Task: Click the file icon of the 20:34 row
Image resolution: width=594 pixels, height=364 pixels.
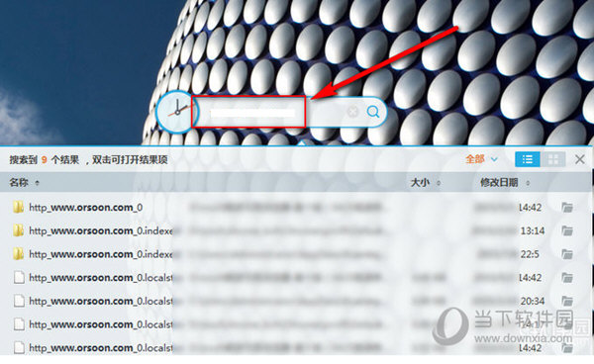Action: (19, 301)
